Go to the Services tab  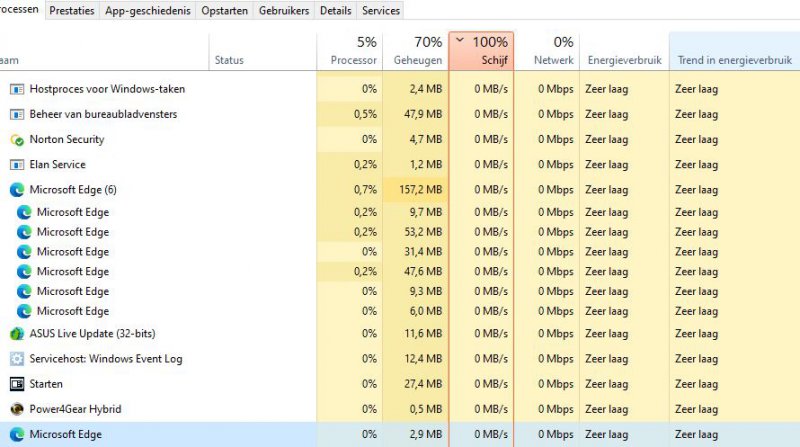click(x=380, y=11)
